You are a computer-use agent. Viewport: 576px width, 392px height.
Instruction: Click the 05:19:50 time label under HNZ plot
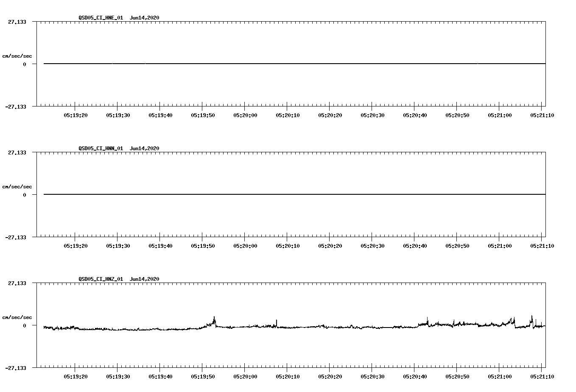203,376
